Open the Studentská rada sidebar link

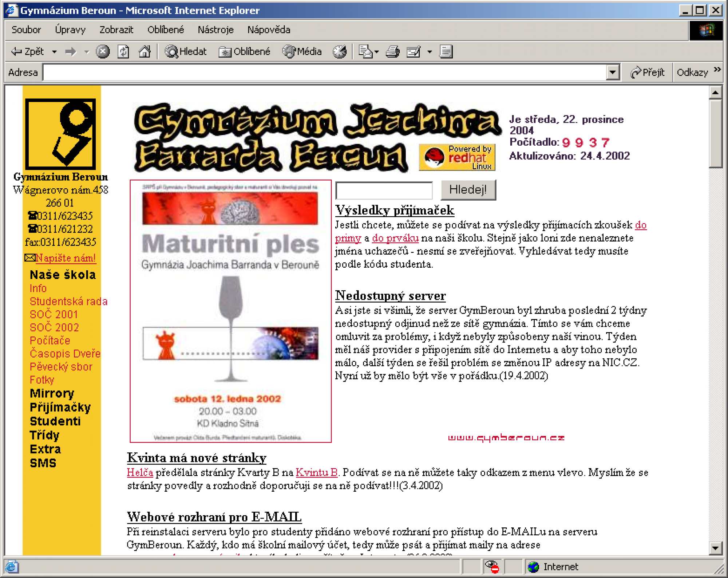tap(68, 301)
